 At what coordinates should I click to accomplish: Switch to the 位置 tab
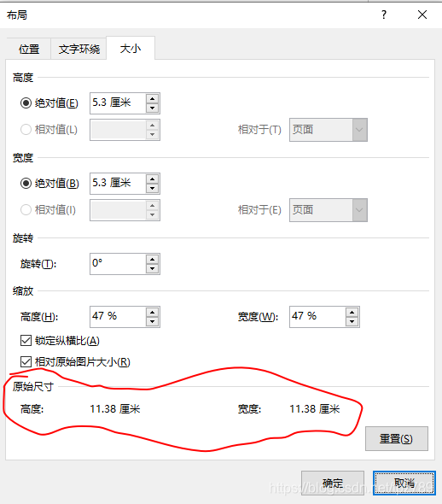28,49
